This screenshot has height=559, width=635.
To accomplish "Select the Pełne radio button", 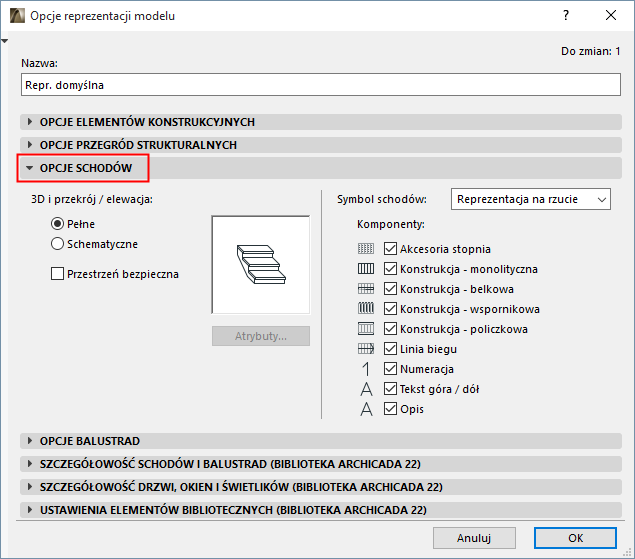I will [58, 224].
